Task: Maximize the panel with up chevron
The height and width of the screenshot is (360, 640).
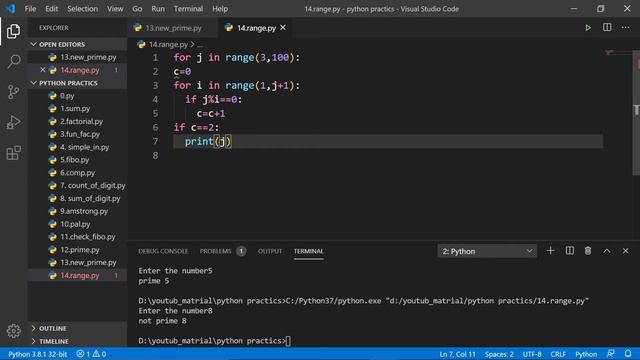Action: pyautogui.click(x=607, y=251)
